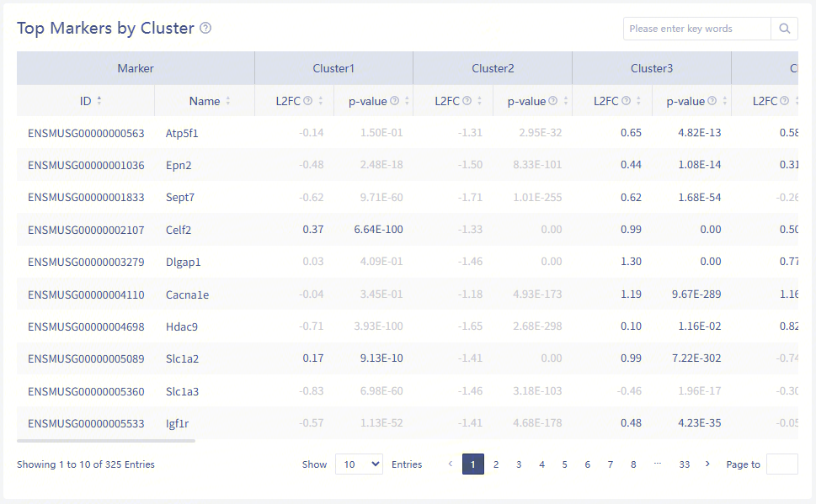Sort table by the Name column arrows
816x504 pixels.
227,101
